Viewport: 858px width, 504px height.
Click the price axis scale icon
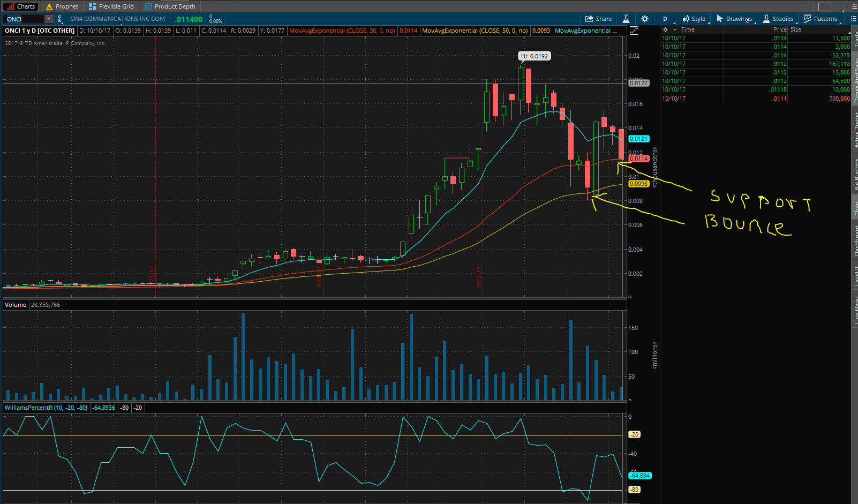[x=634, y=31]
